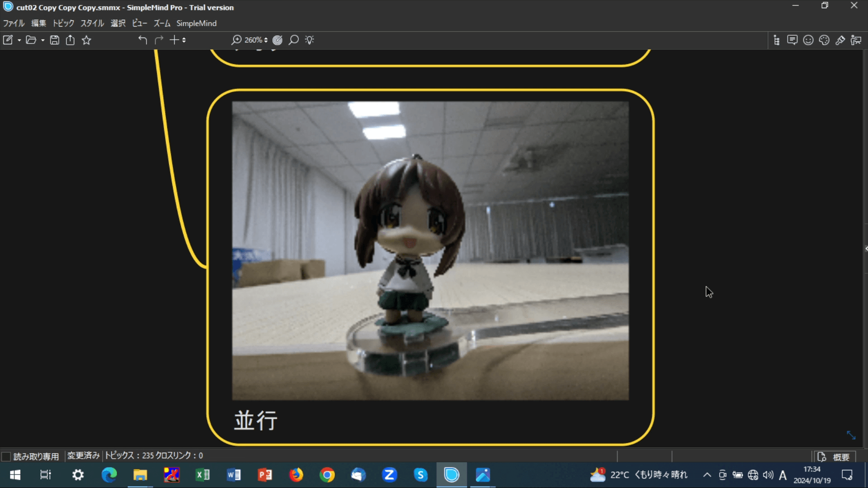The image size is (868, 488).
Task: Open the Windows Start menu
Action: 15,475
